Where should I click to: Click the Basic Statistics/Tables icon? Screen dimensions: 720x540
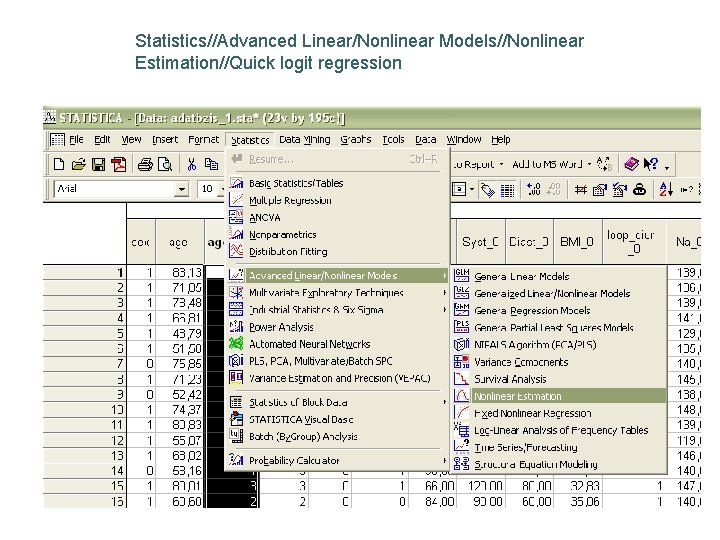(x=236, y=183)
